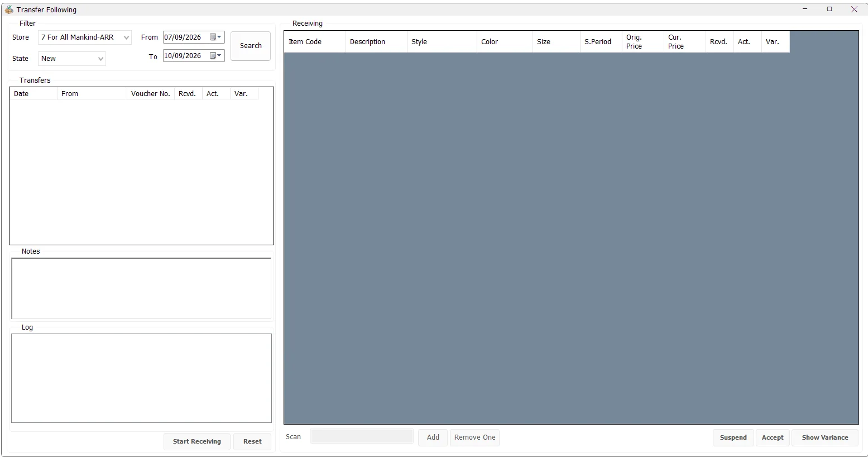The width and height of the screenshot is (868, 457).
Task: Open the From date calendar picker
Action: [x=215, y=37]
